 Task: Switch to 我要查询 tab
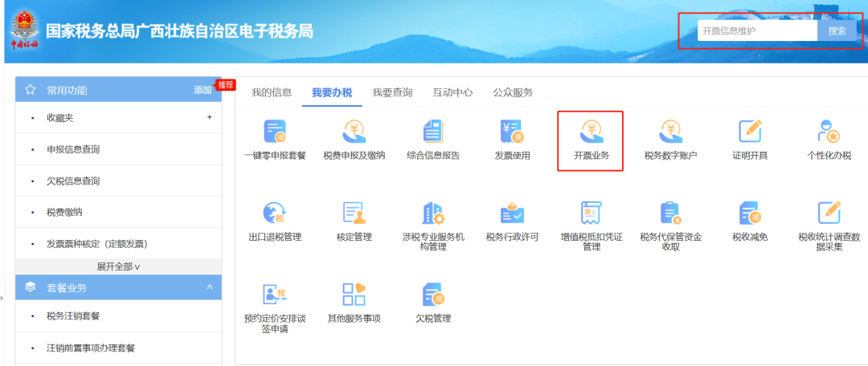click(x=392, y=93)
